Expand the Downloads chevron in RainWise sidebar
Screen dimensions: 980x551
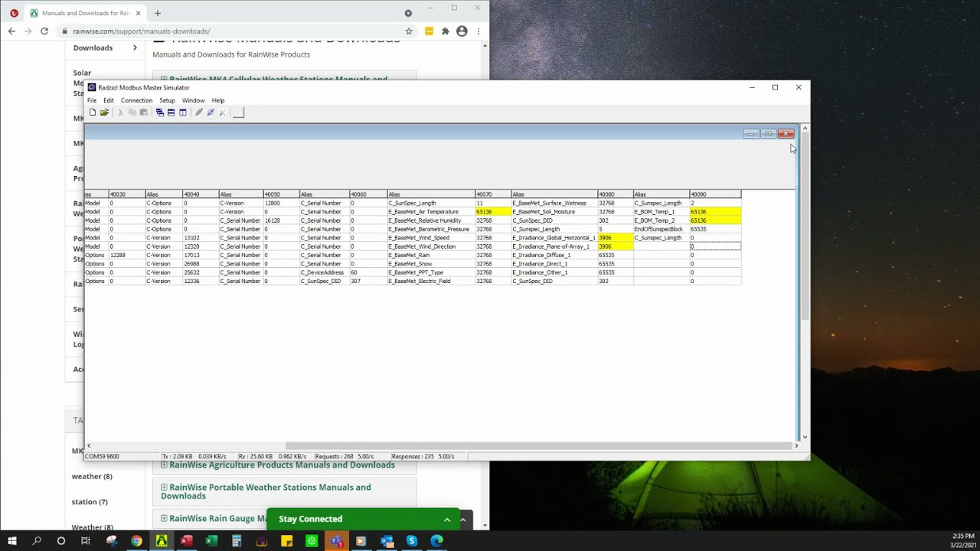[x=135, y=47]
